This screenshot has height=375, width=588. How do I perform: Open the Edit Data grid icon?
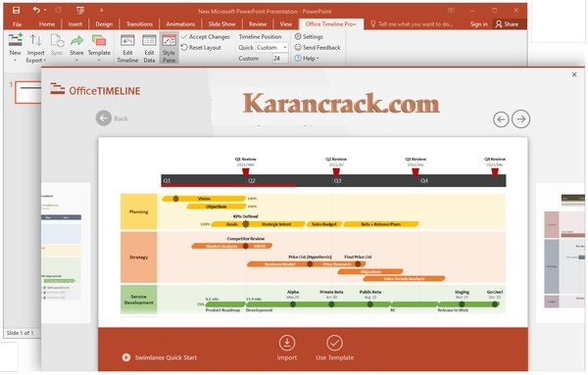coord(149,40)
